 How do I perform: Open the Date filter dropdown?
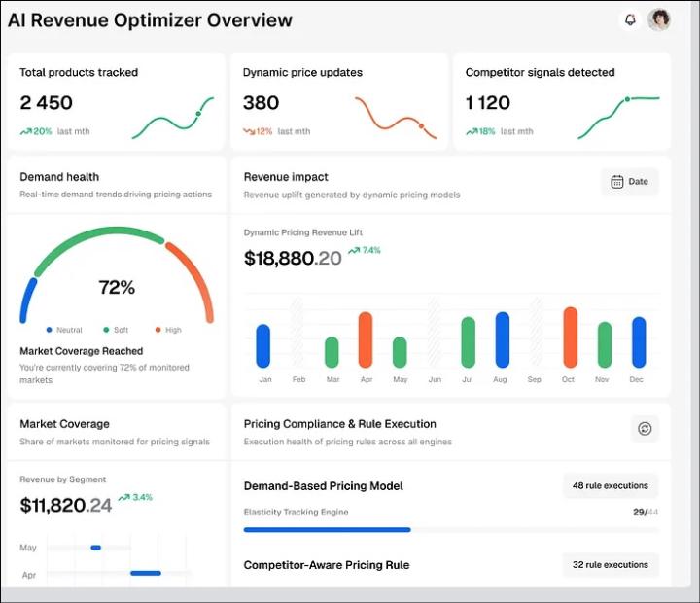pyautogui.click(x=629, y=182)
